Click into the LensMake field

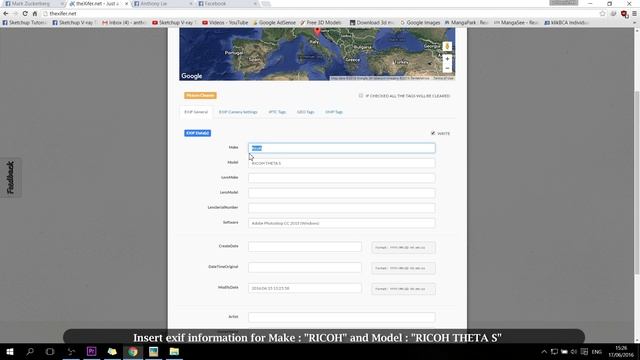tap(342, 178)
